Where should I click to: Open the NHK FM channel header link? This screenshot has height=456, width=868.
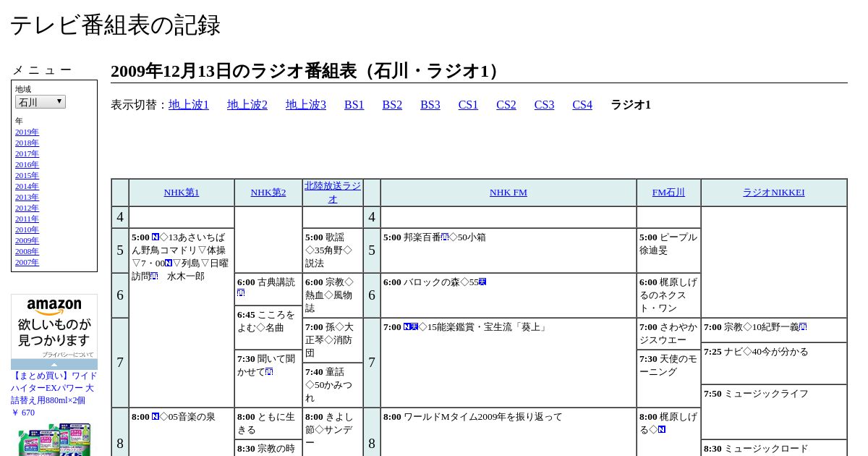tap(509, 193)
